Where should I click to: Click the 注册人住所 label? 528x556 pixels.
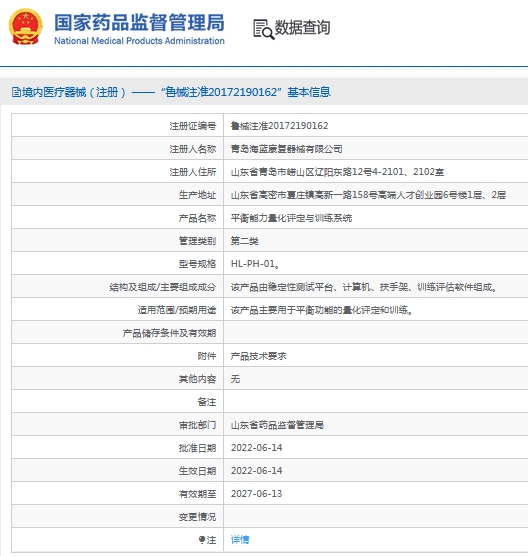click(193, 172)
